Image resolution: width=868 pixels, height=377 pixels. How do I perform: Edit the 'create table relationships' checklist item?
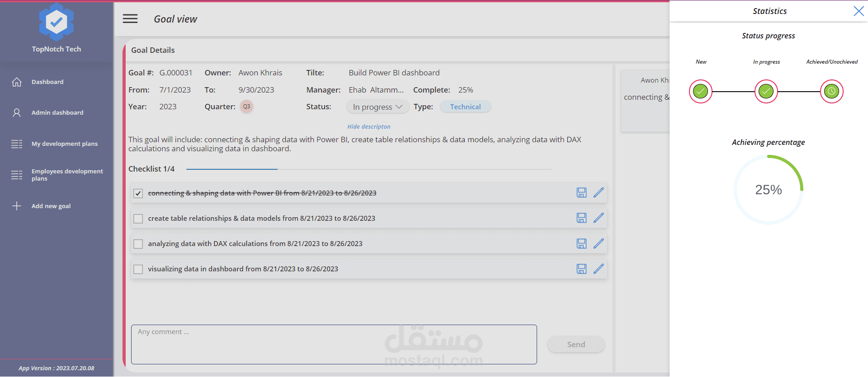pos(599,218)
